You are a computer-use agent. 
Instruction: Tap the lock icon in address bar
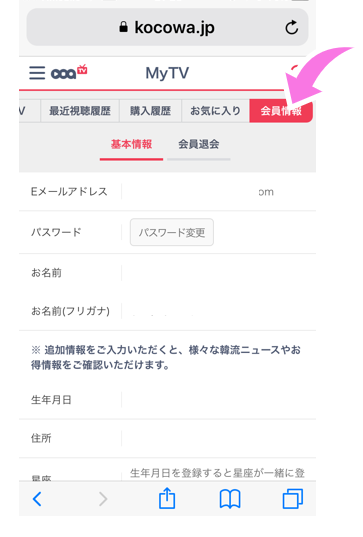click(123, 27)
